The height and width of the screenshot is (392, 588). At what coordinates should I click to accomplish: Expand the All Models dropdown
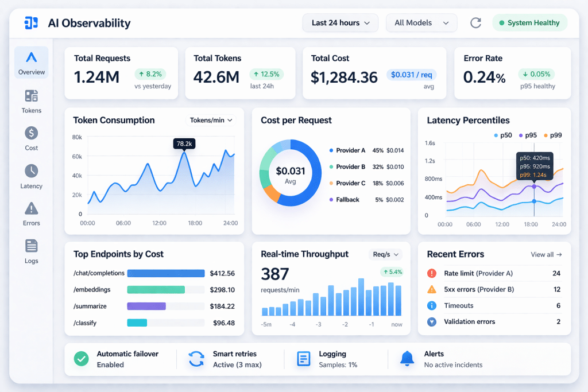coord(421,23)
